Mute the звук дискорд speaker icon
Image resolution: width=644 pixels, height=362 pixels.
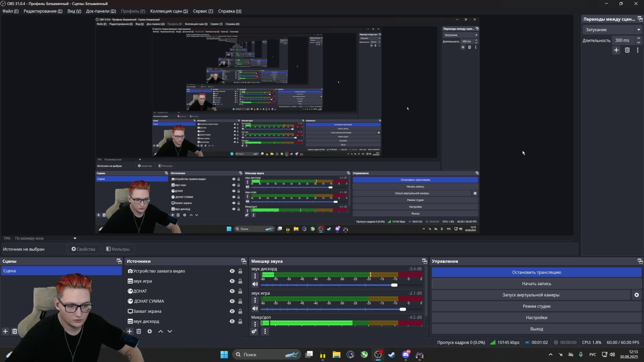coord(255,284)
